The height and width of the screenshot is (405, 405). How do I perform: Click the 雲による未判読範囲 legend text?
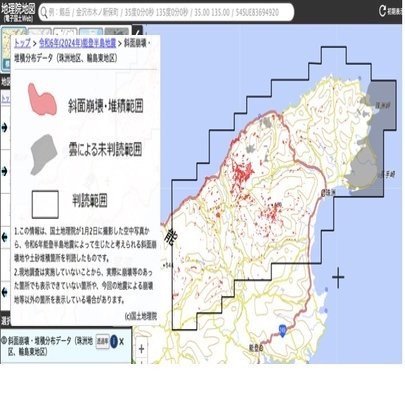pyautogui.click(x=105, y=149)
